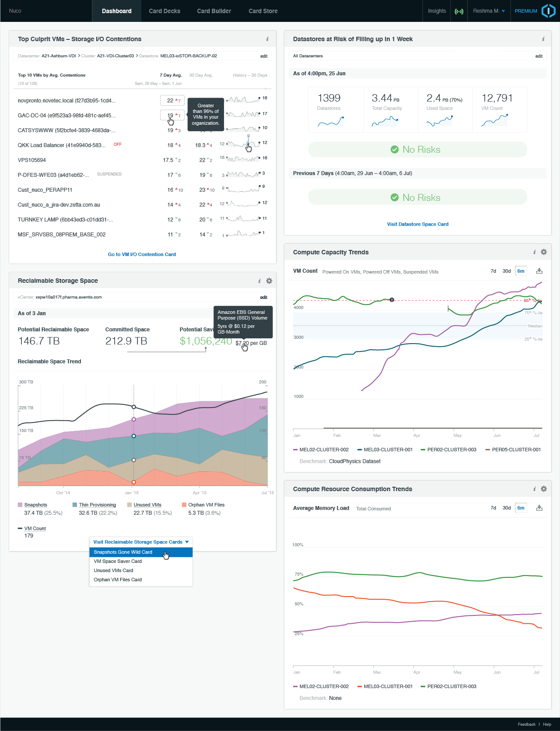Edit the All Datacenters filter
The image size is (560, 731).
pyautogui.click(x=539, y=56)
